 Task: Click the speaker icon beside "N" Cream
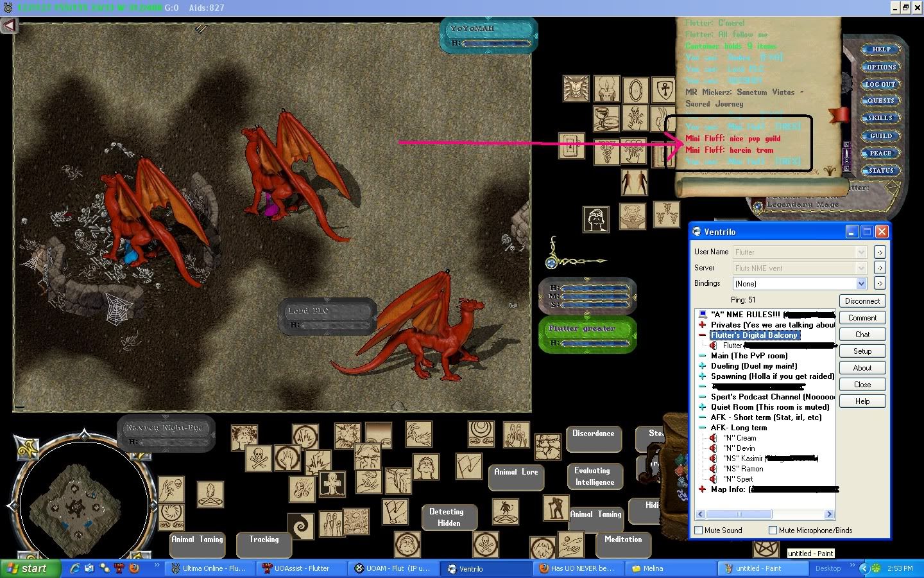[713, 438]
